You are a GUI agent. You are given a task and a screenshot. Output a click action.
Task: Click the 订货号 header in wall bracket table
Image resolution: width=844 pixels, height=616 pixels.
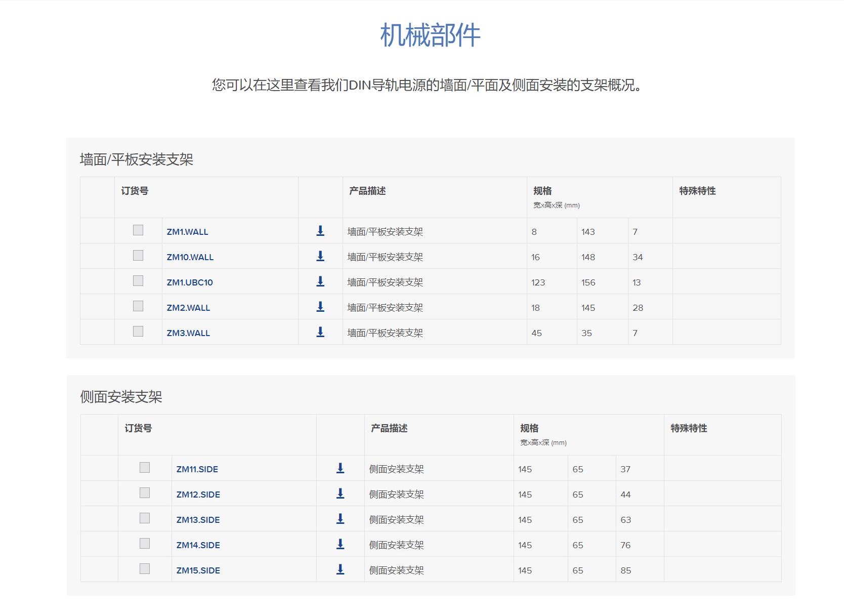(x=135, y=191)
